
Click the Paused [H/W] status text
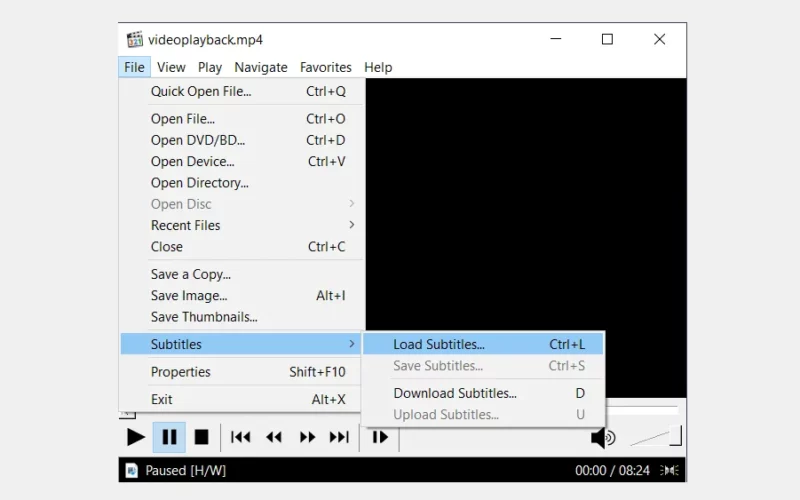[186, 470]
